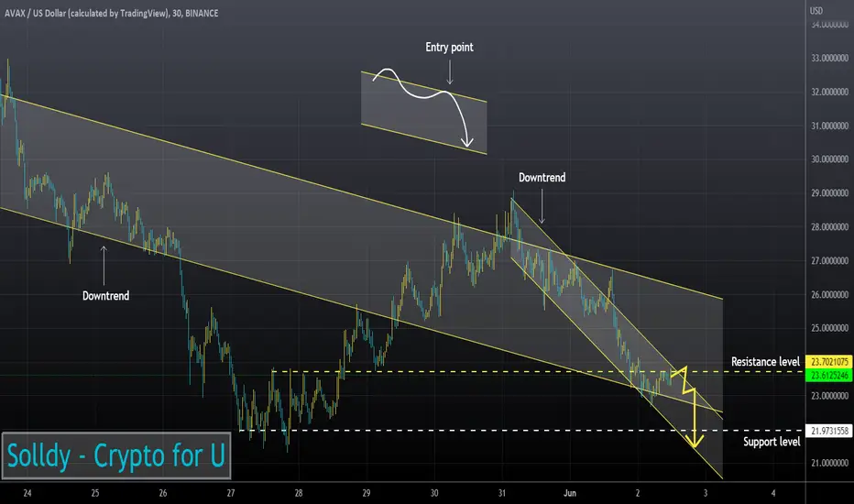The width and height of the screenshot is (854, 504).
Task: Click date 25 on the time axis
Action: click(x=95, y=493)
